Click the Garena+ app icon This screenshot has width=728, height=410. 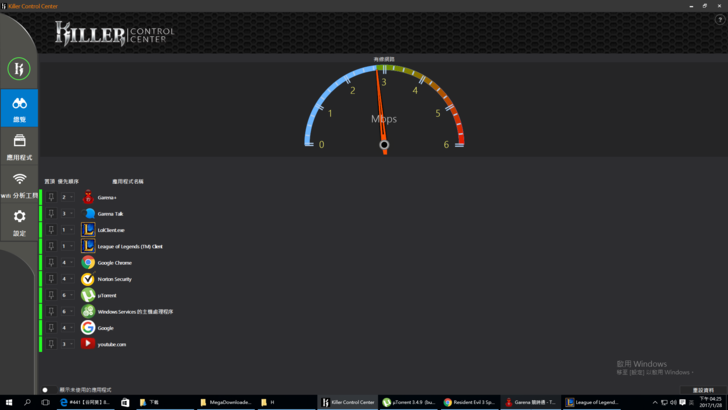click(x=88, y=197)
